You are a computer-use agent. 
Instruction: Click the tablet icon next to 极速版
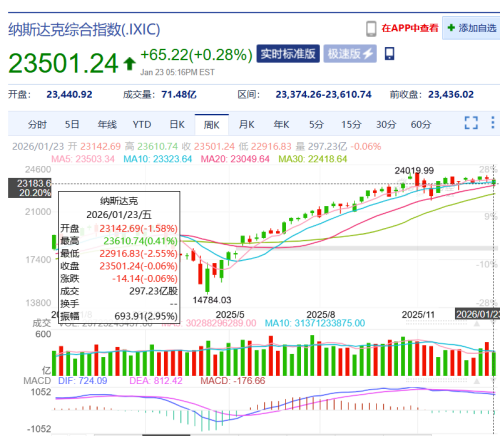(389, 54)
